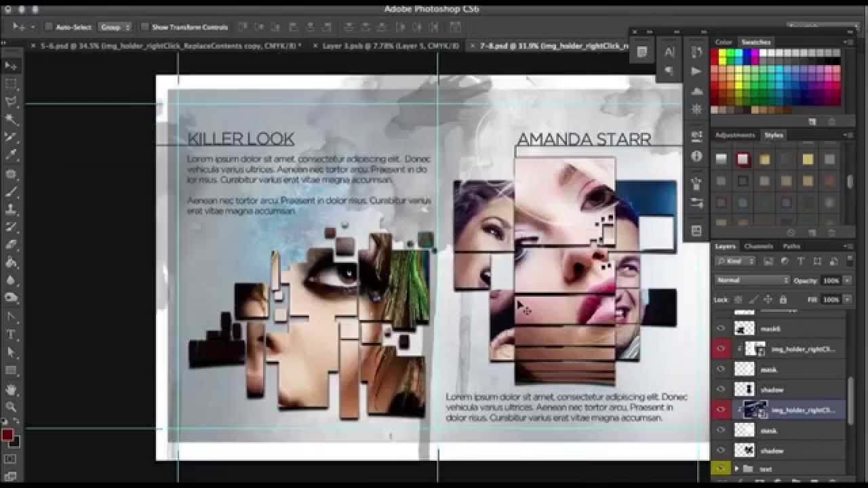This screenshot has height=488, width=868.
Task: Check Show Transform Controls
Action: pos(145,27)
